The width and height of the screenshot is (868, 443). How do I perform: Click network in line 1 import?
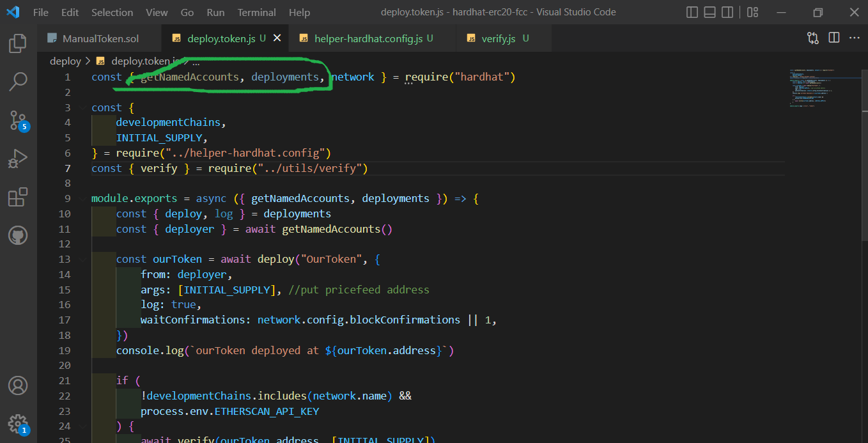tap(353, 77)
